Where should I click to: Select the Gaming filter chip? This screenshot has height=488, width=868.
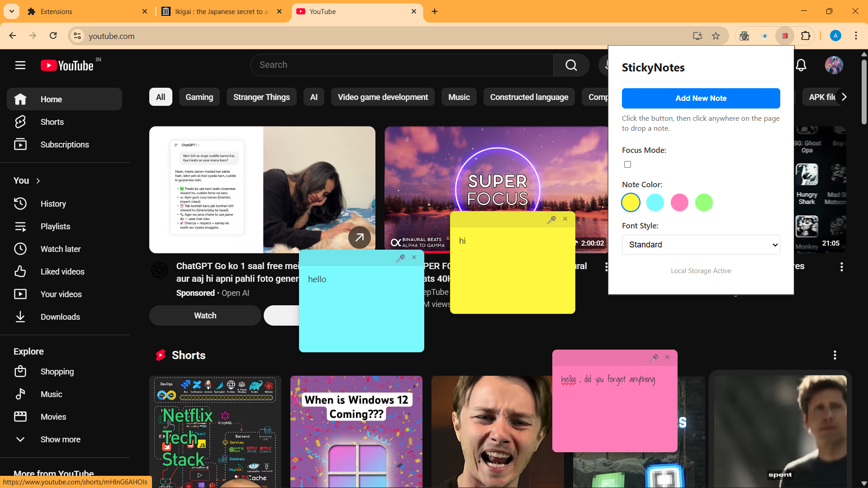pos(199,97)
